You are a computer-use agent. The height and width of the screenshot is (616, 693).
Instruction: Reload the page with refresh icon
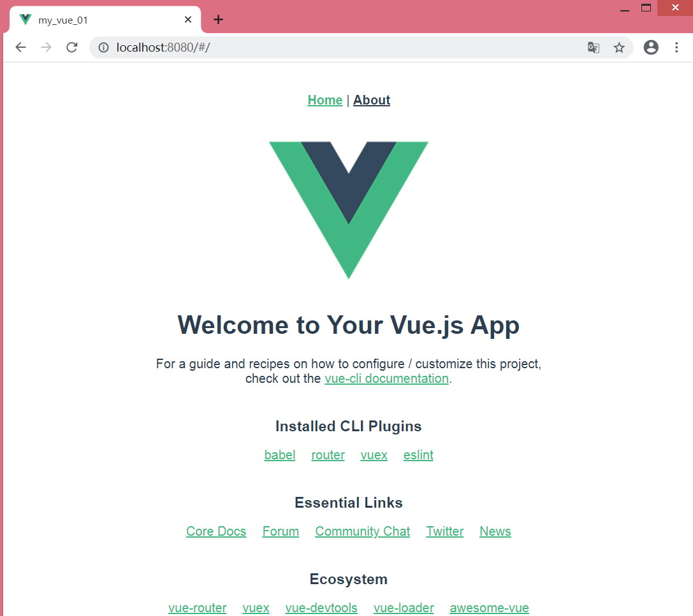point(72,47)
